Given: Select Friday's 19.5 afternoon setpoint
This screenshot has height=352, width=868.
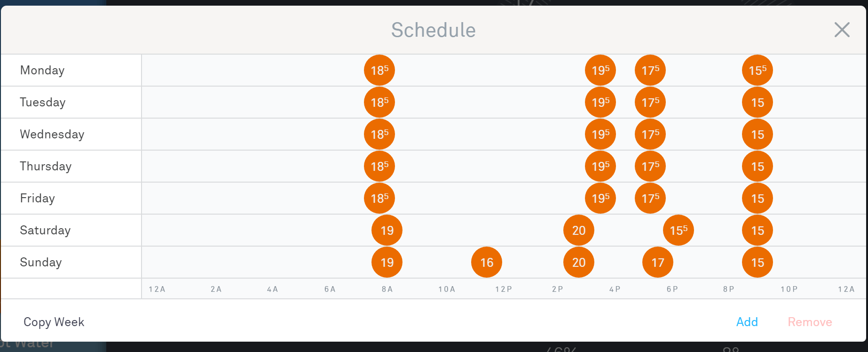Looking at the screenshot, I should (600, 199).
